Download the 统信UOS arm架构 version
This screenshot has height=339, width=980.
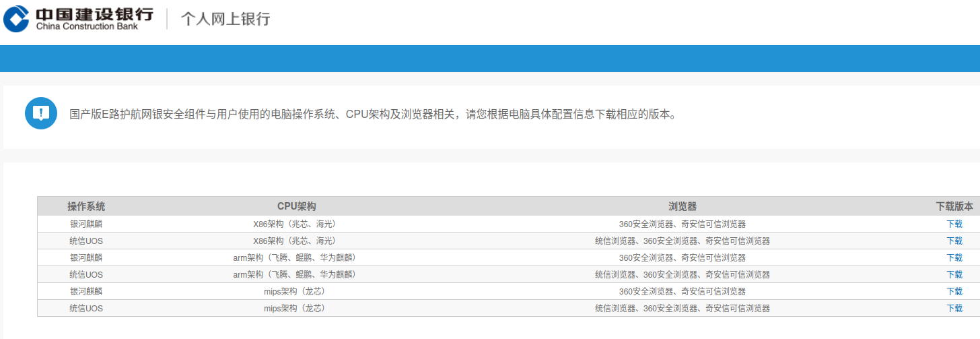pos(954,275)
